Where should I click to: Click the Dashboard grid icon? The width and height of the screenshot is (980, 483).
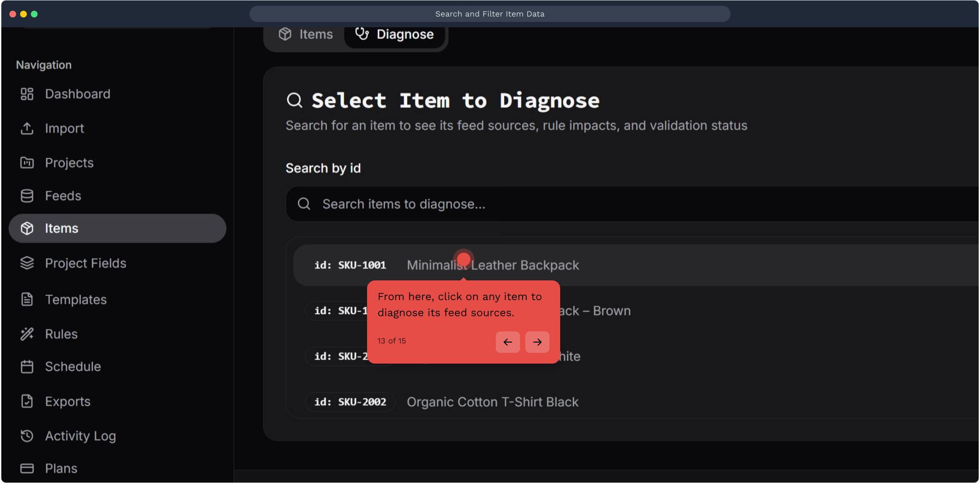27,94
